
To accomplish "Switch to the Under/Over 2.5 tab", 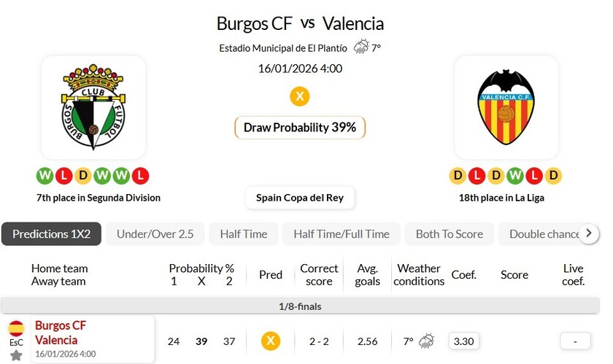I will tap(155, 234).
